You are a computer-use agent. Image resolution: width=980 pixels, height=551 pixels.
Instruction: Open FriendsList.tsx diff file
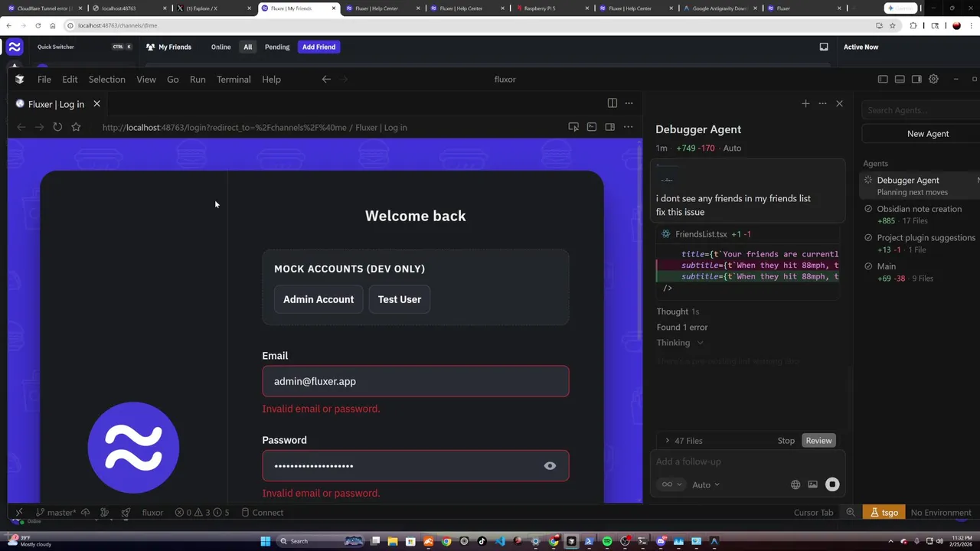click(x=701, y=234)
